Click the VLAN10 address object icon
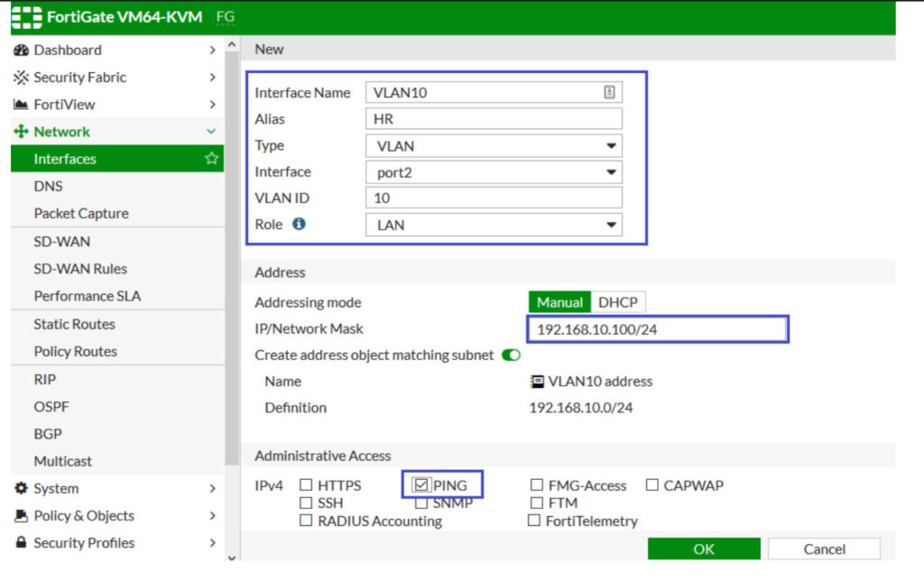Image resolution: width=924 pixels, height=581 pixels. tap(537, 382)
